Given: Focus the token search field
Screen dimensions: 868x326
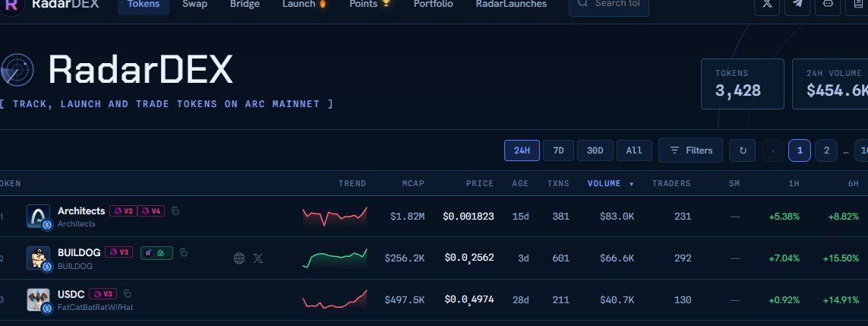Looking at the screenshot, I should (609, 5).
